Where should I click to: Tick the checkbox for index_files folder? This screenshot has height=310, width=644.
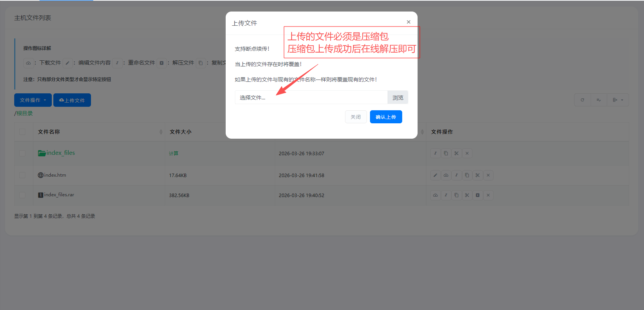pos(22,153)
